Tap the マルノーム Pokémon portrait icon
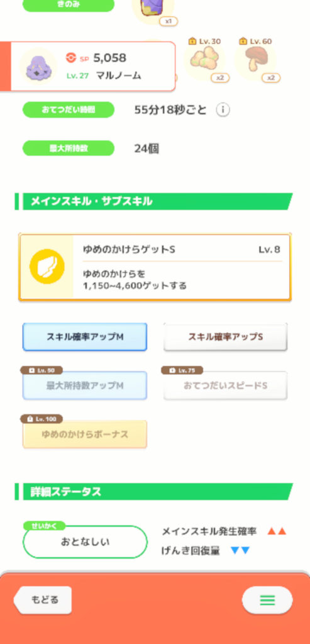 [x=38, y=67]
